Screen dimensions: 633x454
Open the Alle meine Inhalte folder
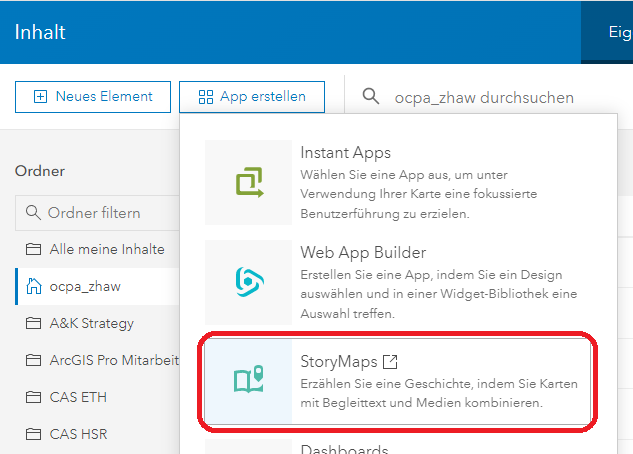107,249
